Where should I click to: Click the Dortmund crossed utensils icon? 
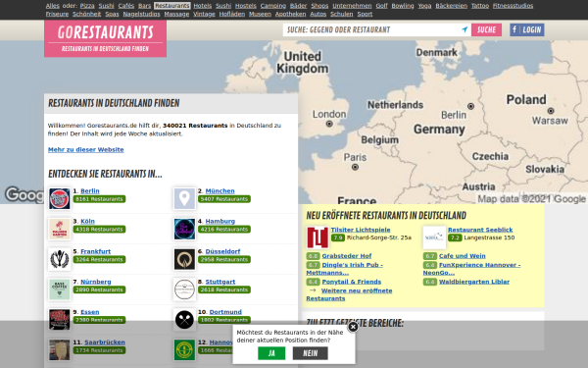(x=184, y=320)
